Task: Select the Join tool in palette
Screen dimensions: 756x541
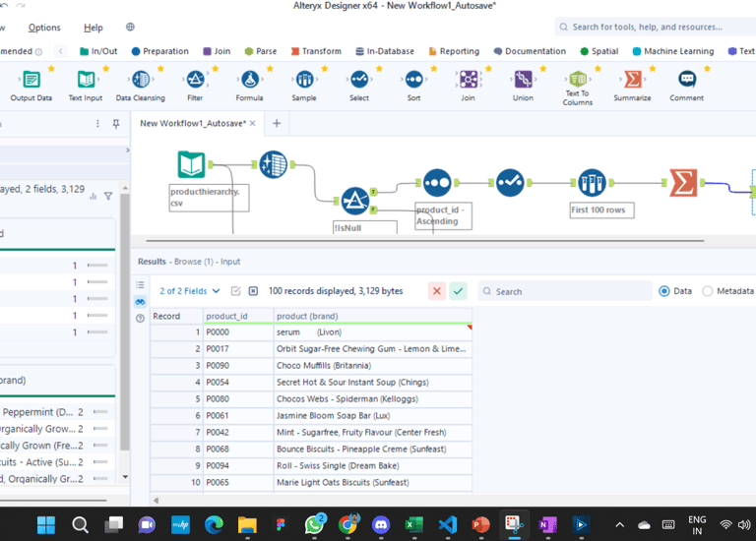Action: [469, 86]
